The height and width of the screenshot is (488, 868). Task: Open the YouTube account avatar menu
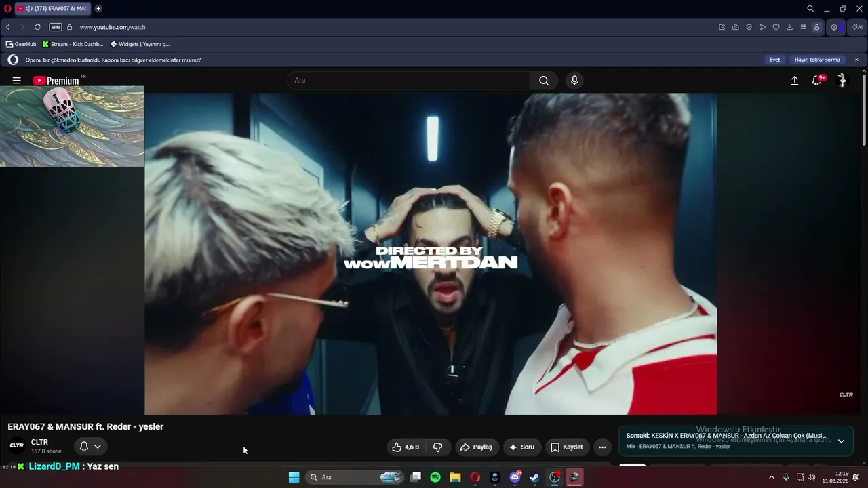tap(842, 81)
